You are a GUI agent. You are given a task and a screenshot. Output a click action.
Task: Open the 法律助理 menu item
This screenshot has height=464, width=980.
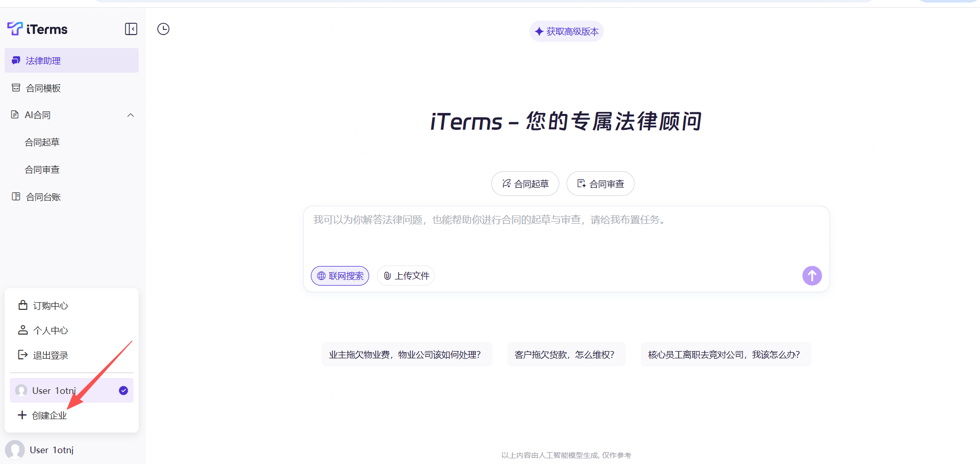pyautogui.click(x=72, y=60)
